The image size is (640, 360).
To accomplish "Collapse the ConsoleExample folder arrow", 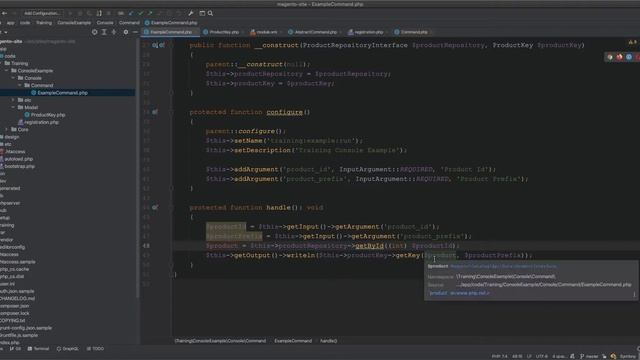I will [x=7, y=71].
